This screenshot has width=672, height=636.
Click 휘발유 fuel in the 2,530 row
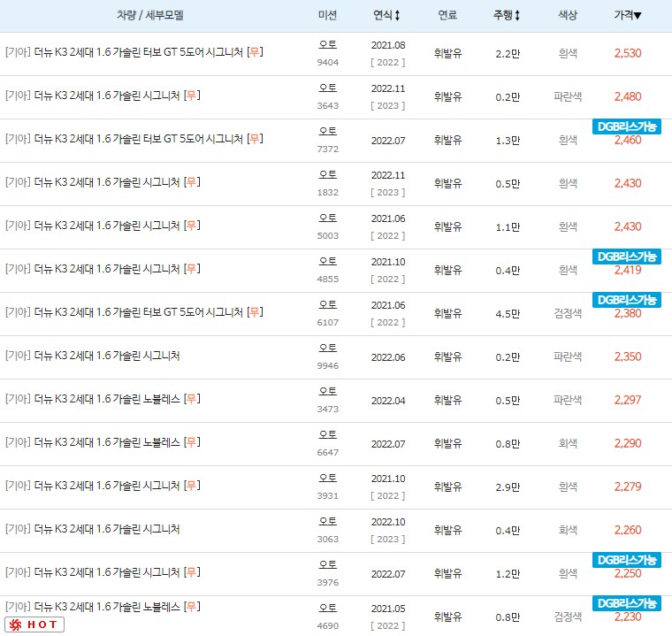(x=447, y=53)
